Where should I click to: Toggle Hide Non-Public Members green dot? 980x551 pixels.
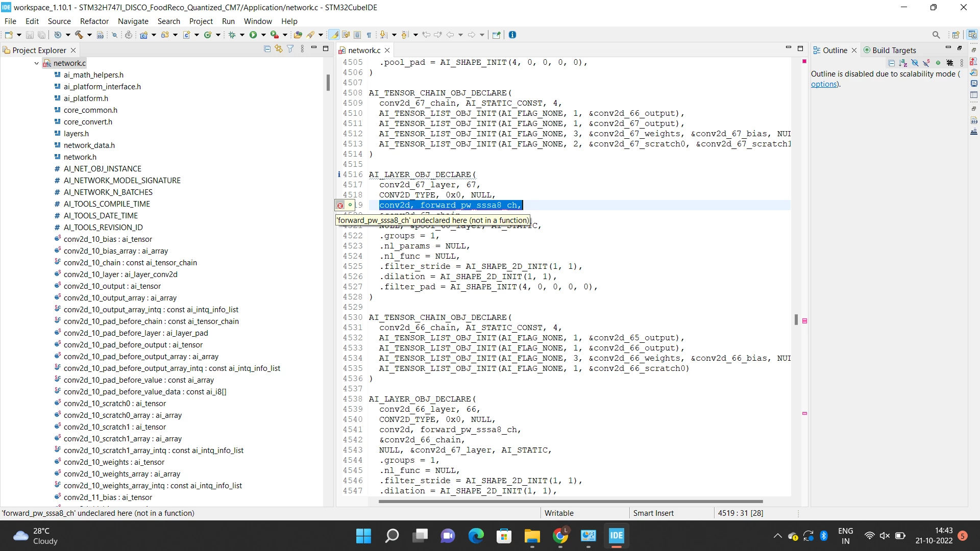coord(938,63)
